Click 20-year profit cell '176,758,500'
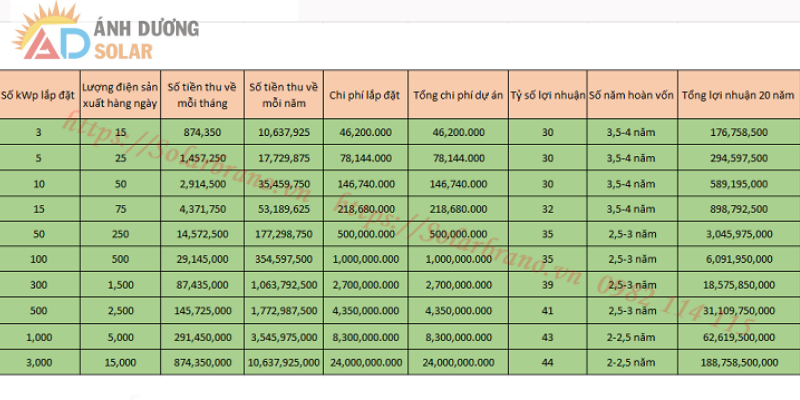The height and width of the screenshot is (400, 800). click(x=739, y=133)
